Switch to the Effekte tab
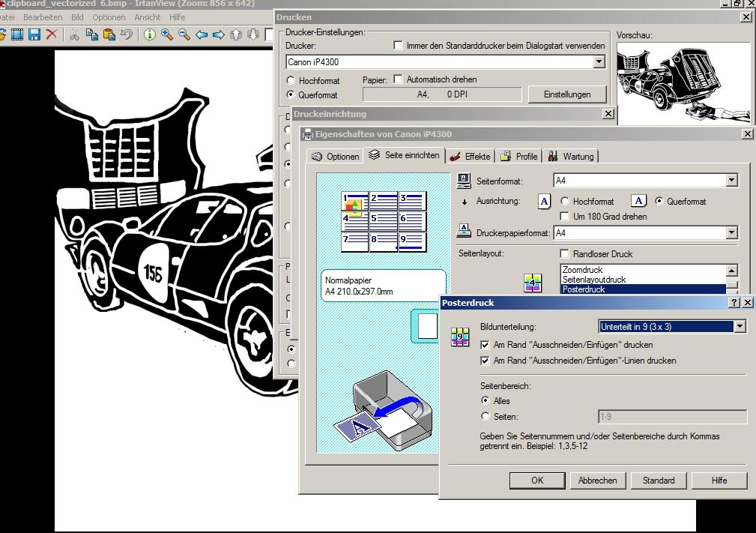 470,157
